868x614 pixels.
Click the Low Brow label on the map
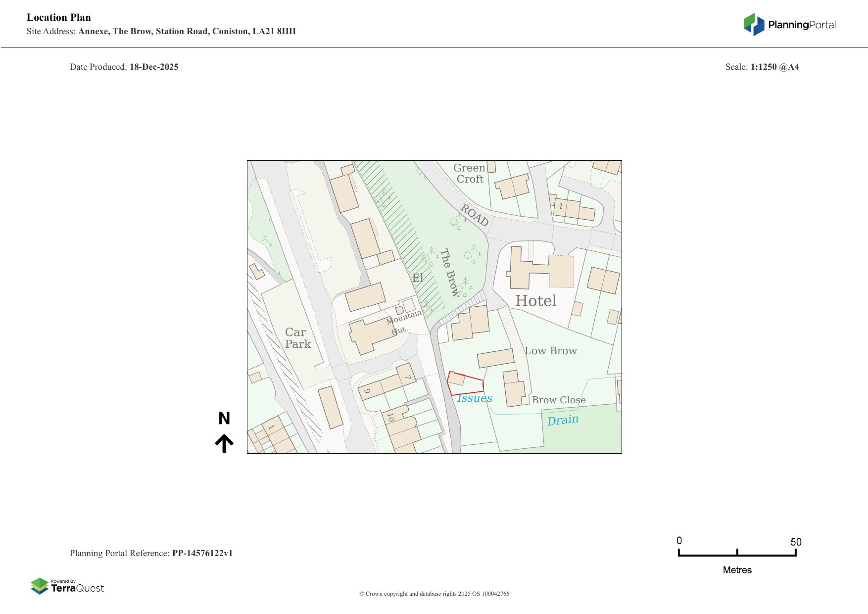(551, 351)
